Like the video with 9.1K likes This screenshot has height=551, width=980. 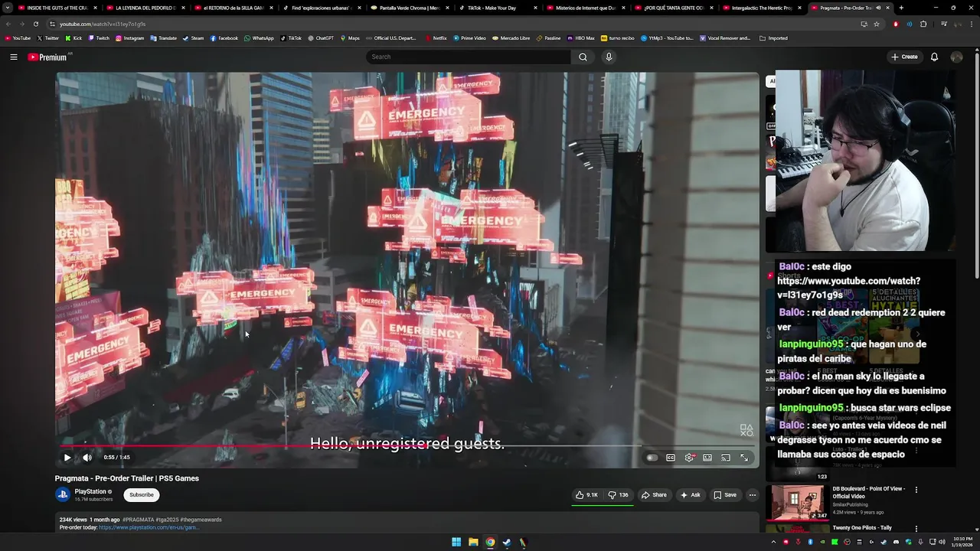587,495
